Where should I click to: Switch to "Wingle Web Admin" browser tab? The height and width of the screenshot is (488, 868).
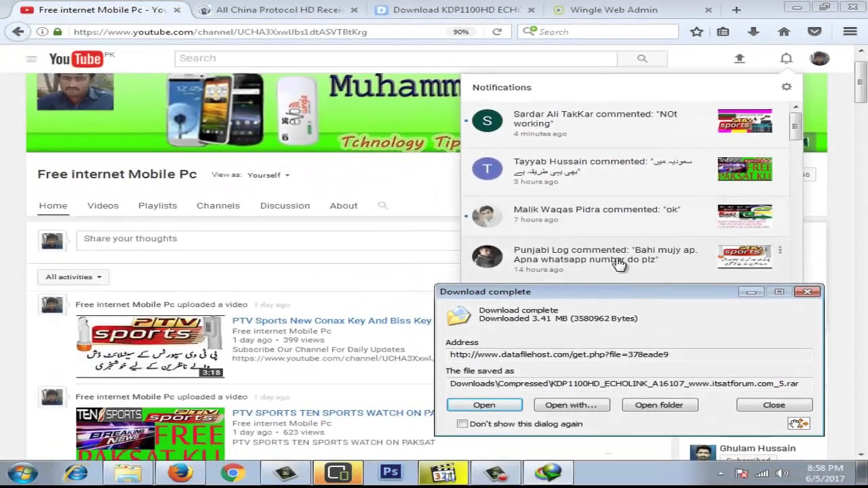631,9
